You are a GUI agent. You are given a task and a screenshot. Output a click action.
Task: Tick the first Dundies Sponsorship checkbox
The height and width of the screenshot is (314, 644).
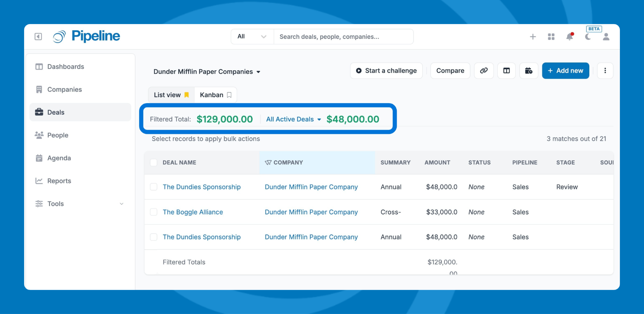pyautogui.click(x=154, y=187)
